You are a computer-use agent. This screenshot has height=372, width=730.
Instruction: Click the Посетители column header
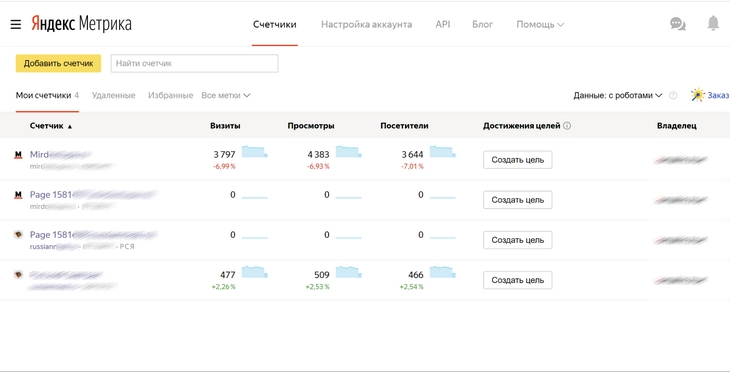(405, 126)
